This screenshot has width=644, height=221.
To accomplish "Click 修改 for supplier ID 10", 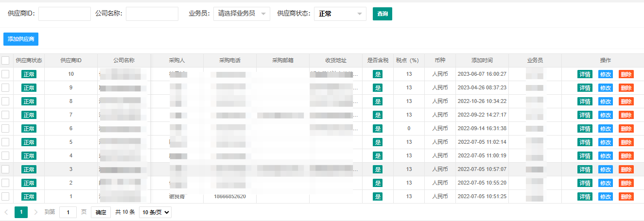I will (606, 74).
